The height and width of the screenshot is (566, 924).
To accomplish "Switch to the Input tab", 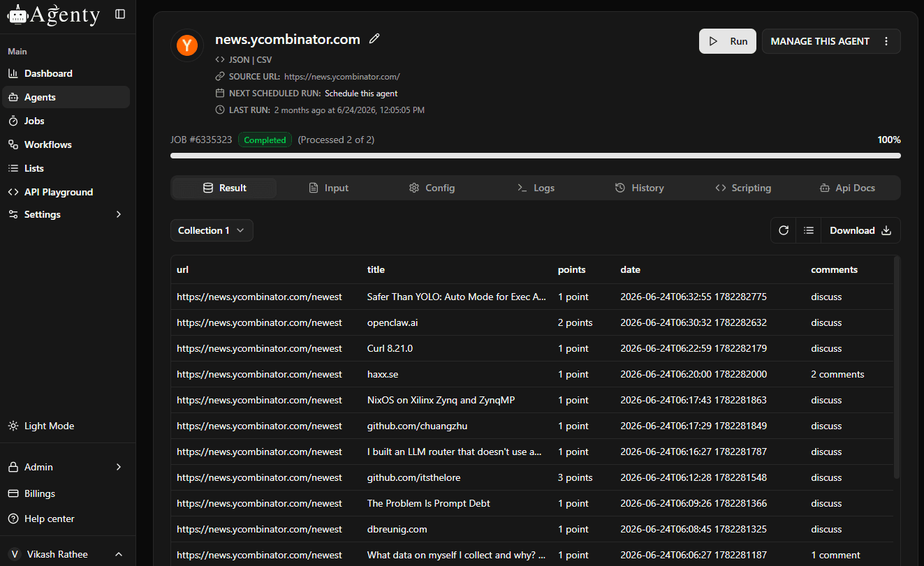I will point(328,188).
